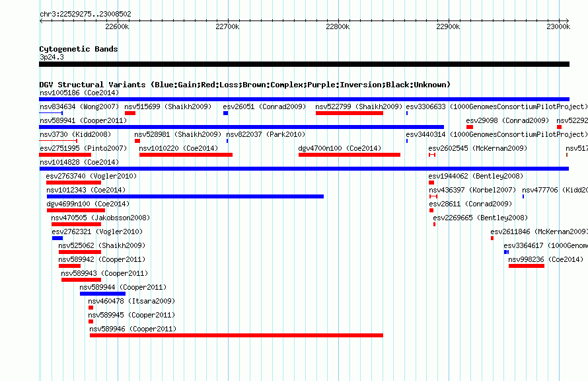Click the DGV Structural Variants track title
This screenshot has height=381, width=588.
tap(244, 85)
